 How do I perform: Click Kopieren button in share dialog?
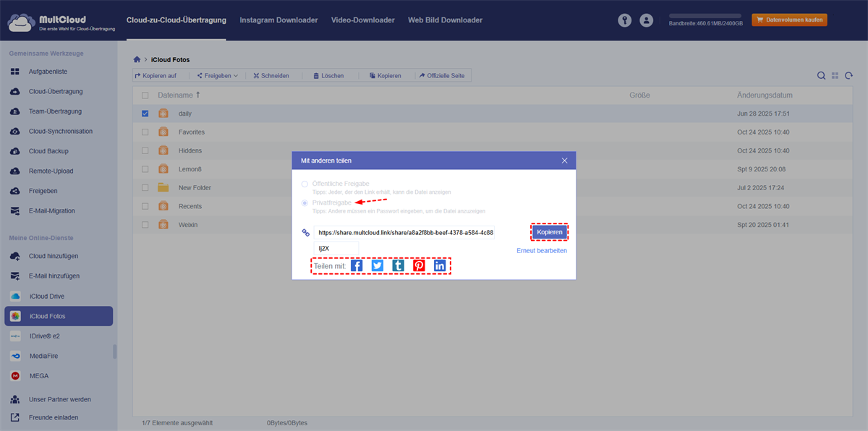pyautogui.click(x=550, y=231)
